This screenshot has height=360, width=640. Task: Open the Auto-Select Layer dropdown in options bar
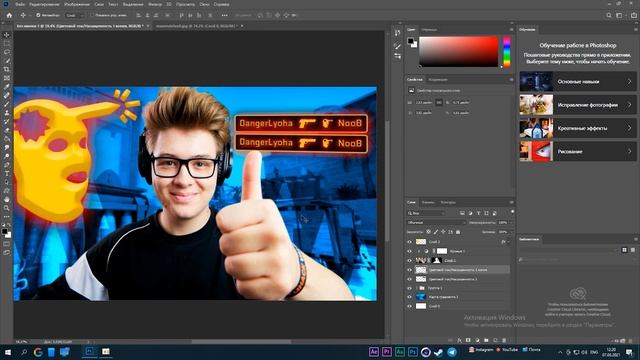tap(75, 15)
